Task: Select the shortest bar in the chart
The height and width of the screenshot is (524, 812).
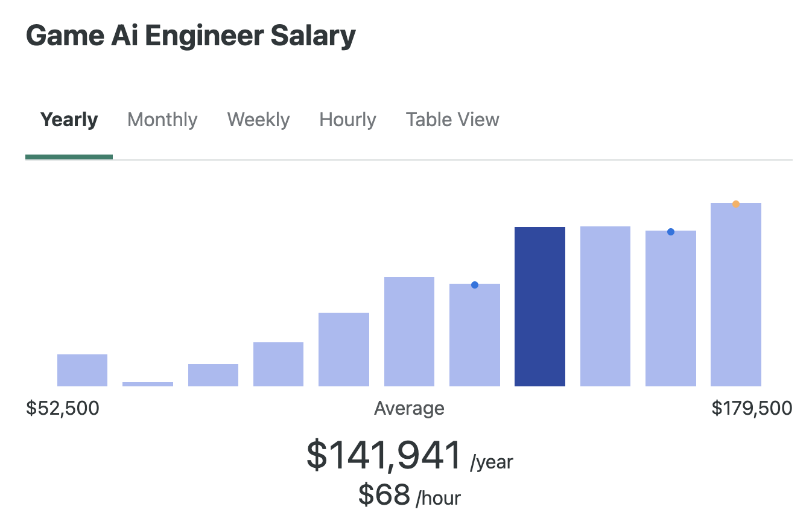Action: click(148, 384)
